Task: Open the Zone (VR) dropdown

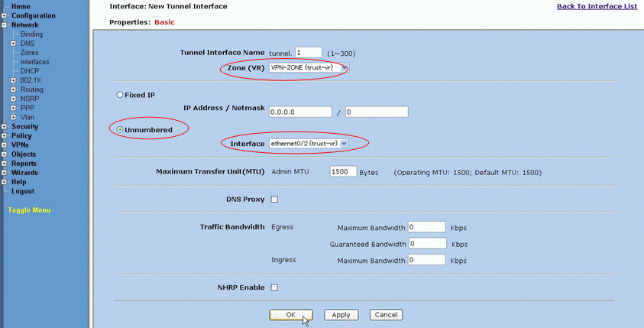Action: pyautogui.click(x=309, y=67)
